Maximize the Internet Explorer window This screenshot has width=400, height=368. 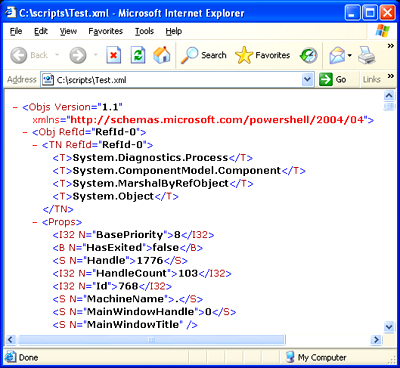pyautogui.click(x=370, y=13)
